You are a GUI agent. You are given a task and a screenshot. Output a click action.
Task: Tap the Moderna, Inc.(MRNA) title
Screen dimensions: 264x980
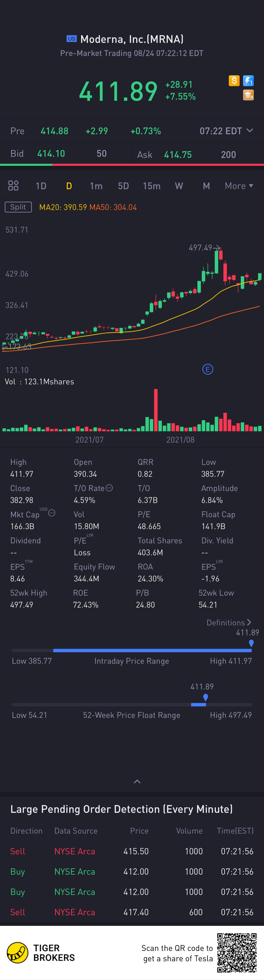pyautogui.click(x=132, y=39)
